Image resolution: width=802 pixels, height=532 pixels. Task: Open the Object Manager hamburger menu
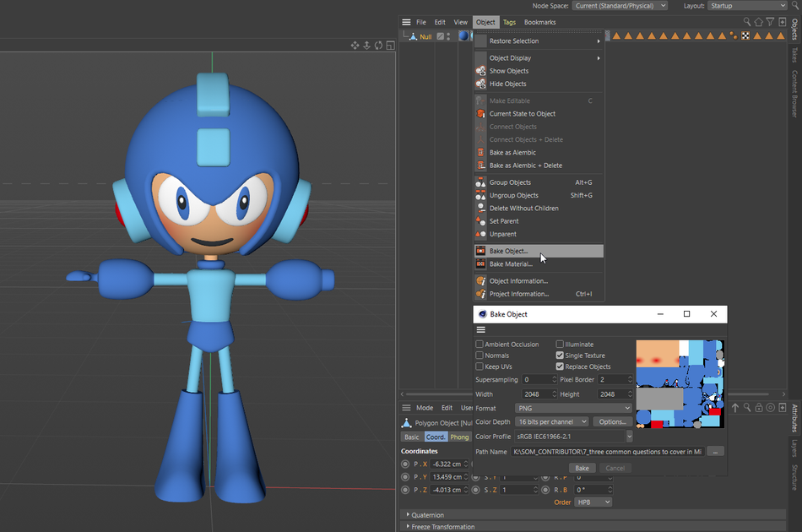[x=406, y=22]
